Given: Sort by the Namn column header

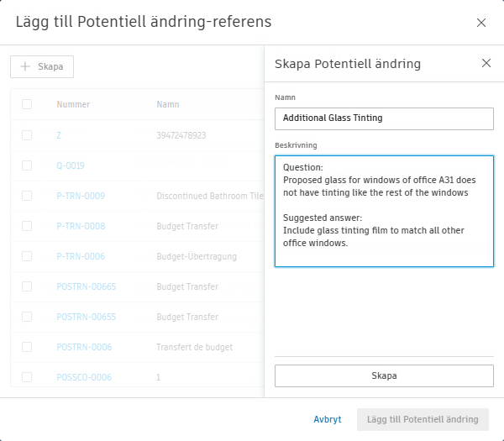Looking at the screenshot, I should click(167, 104).
